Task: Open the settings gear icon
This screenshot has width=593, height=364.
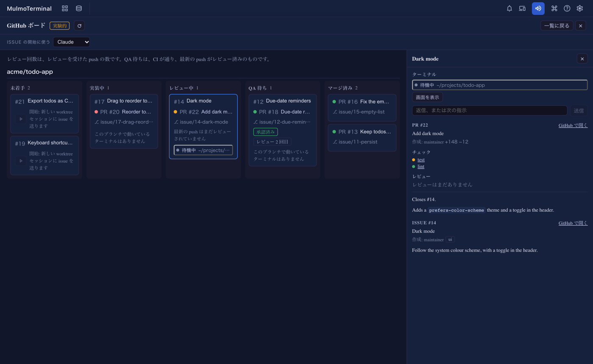Action: coord(580,8)
